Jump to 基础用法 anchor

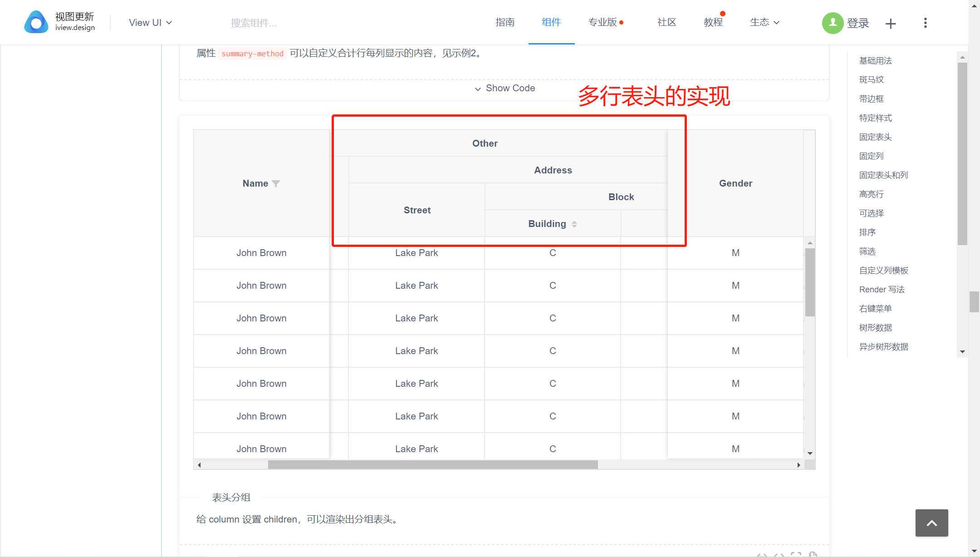(x=875, y=60)
